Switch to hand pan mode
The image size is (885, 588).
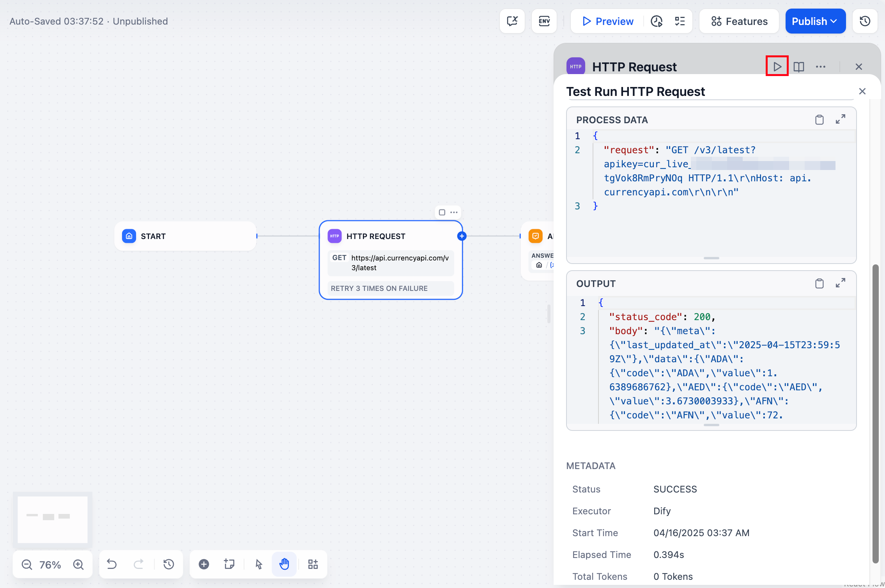click(284, 564)
